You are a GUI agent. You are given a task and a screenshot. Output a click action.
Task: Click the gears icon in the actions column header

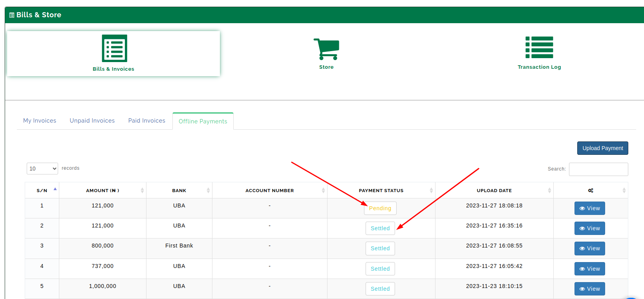[x=591, y=191]
